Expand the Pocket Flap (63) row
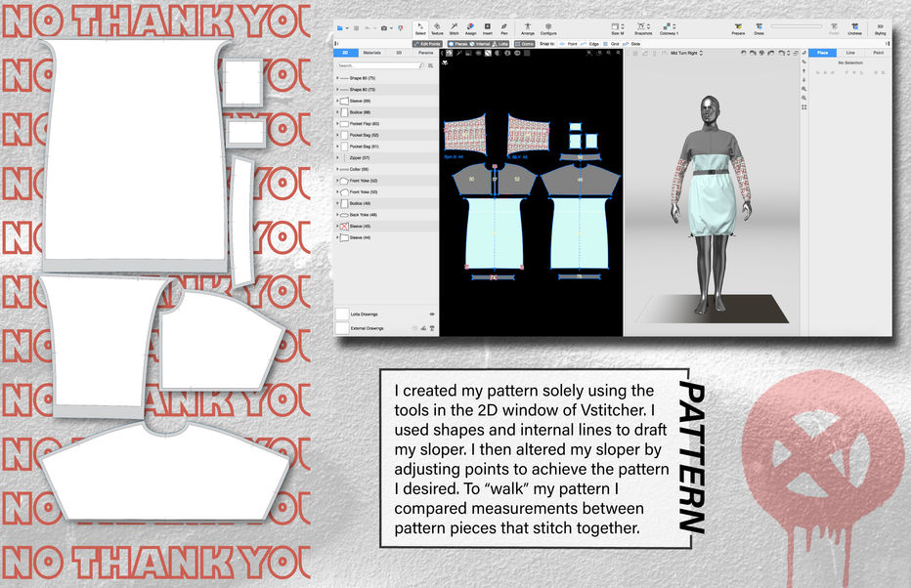 [337, 124]
